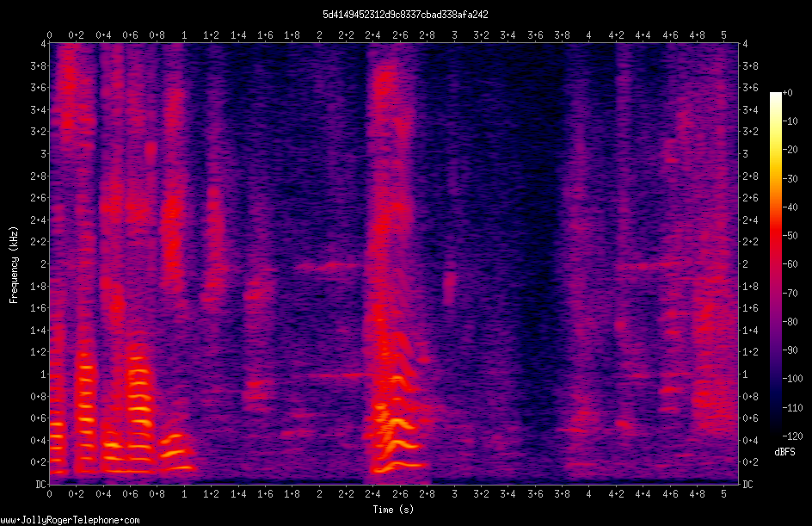Screen dimensions: 812x526
Task: Click the "-120" color scale label
Action: pyautogui.click(x=793, y=436)
